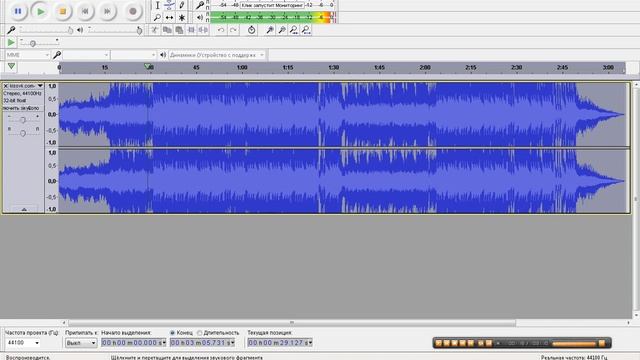Fit the whole project in window
This screenshot has height=360, width=640.
click(306, 30)
